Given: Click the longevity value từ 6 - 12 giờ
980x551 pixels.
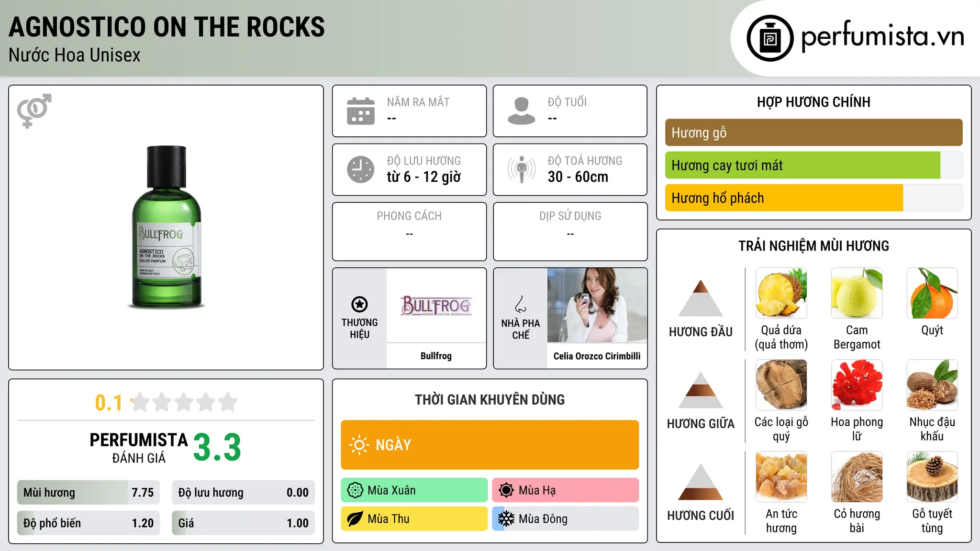Looking at the screenshot, I should click(x=424, y=177).
